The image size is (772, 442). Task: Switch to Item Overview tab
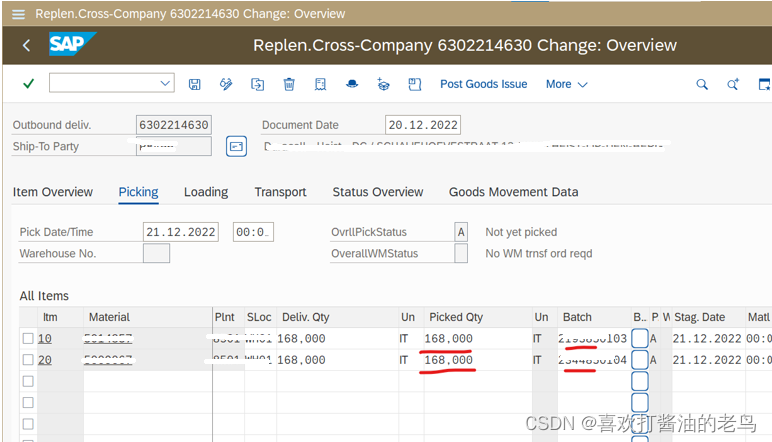(x=53, y=192)
